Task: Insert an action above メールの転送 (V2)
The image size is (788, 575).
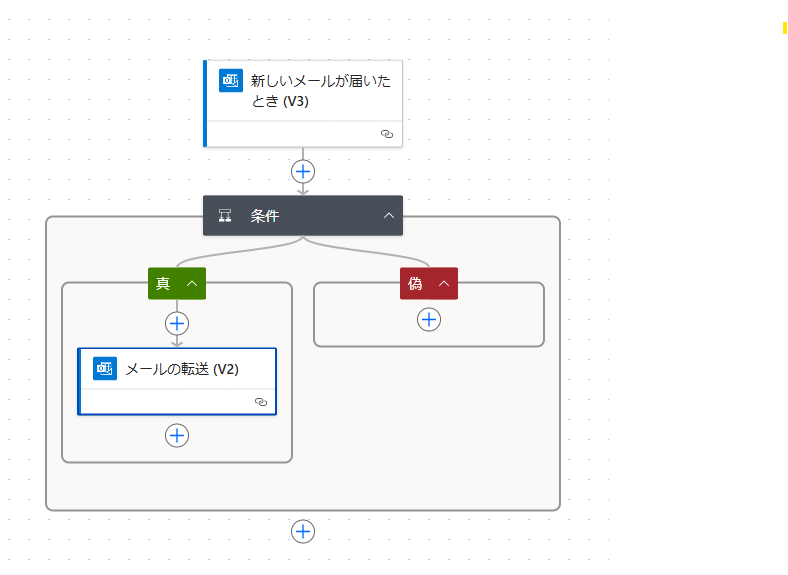Action: pyautogui.click(x=177, y=324)
